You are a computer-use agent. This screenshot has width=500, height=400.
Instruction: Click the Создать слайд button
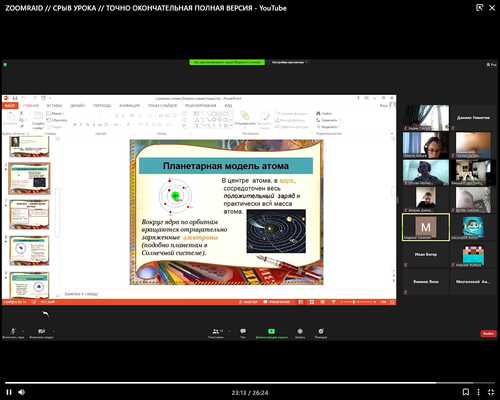point(38,120)
